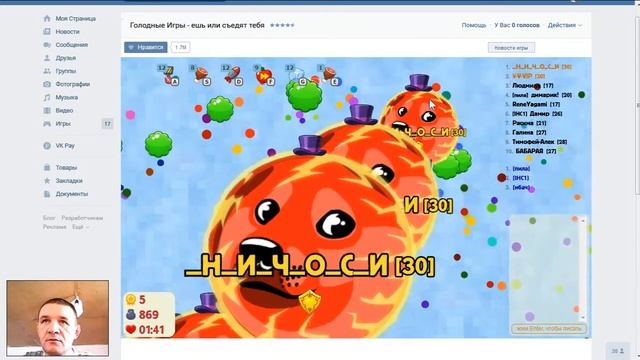640x360 pixels.
Task: Expand the Ещё footer menu
Action: (x=80, y=227)
